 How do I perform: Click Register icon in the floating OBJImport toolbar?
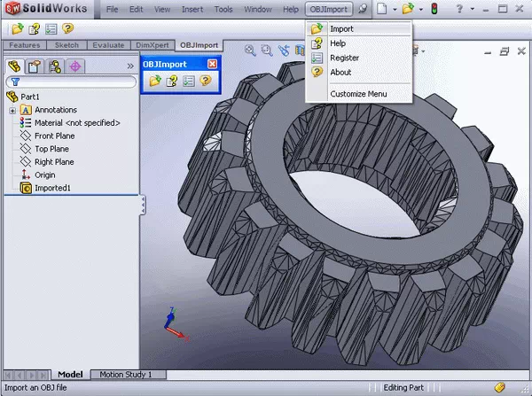[x=188, y=81]
